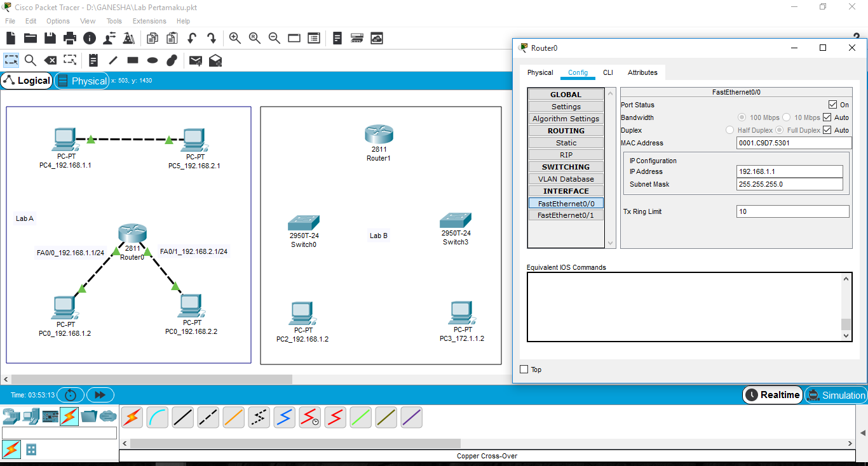Screen dimensions: 868x466
Task: Switch workspace to Realtime mode
Action: click(772, 395)
